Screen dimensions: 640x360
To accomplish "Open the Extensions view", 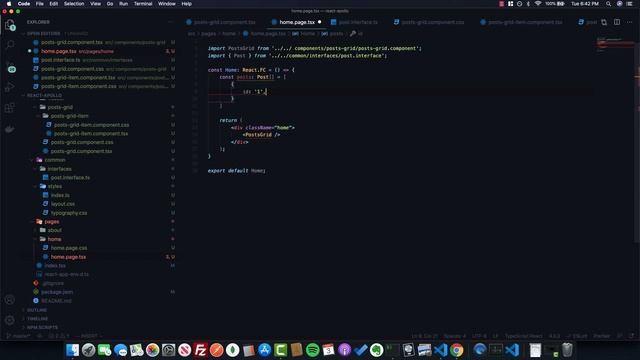I will pyautogui.click(x=10, y=108).
